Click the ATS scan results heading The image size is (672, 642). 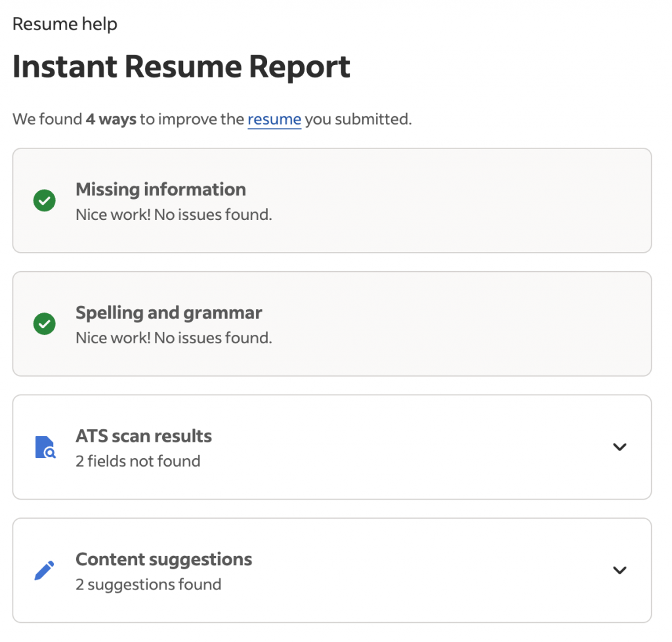tap(144, 436)
